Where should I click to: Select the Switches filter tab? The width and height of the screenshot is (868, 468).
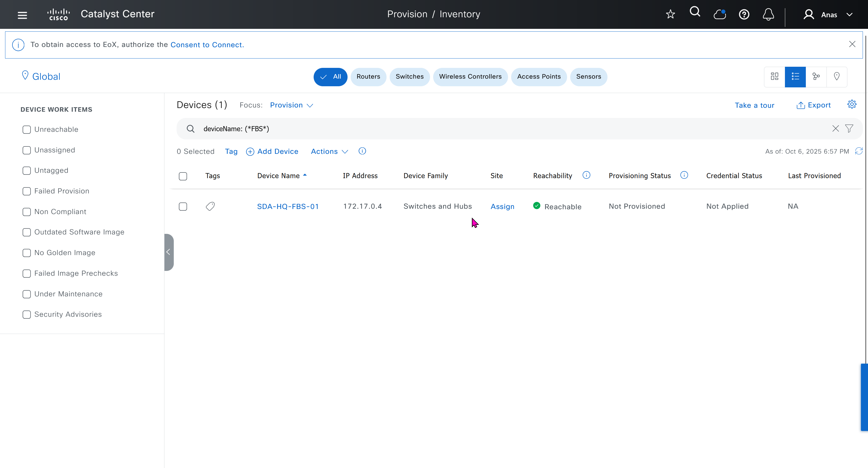tap(409, 77)
